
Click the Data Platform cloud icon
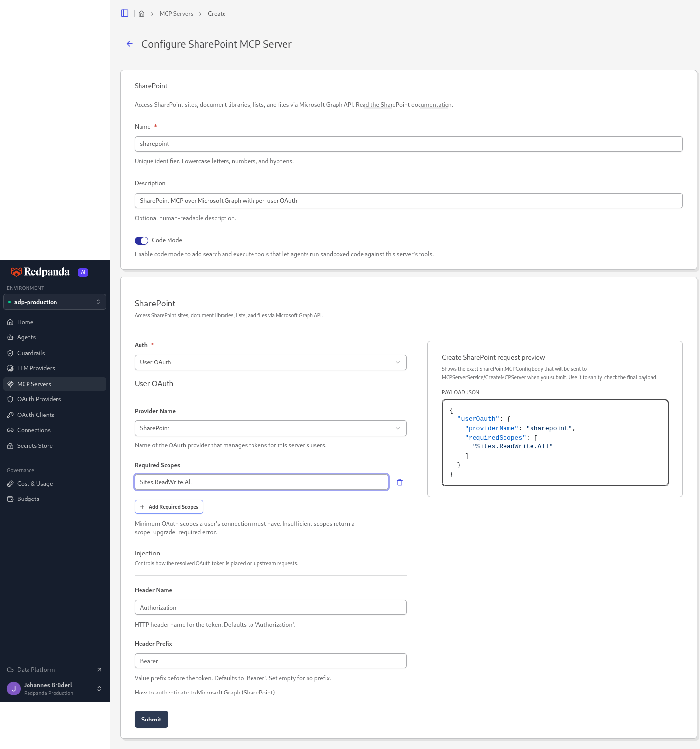pos(10,670)
